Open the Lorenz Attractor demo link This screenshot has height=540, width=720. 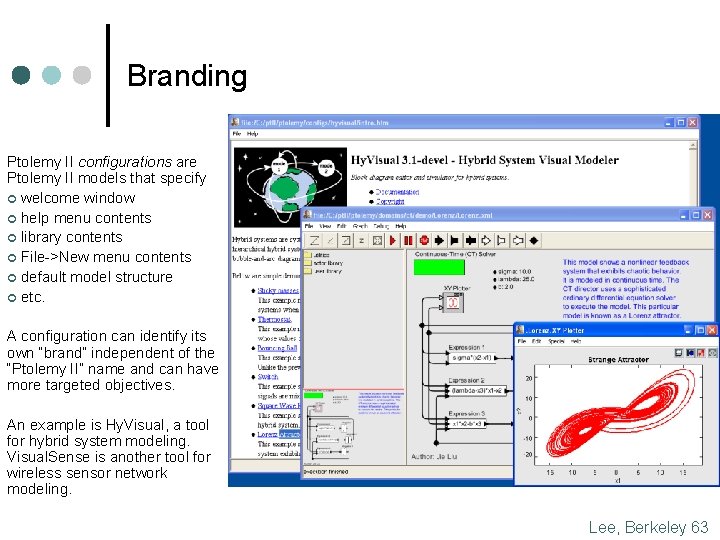[x=278, y=434]
